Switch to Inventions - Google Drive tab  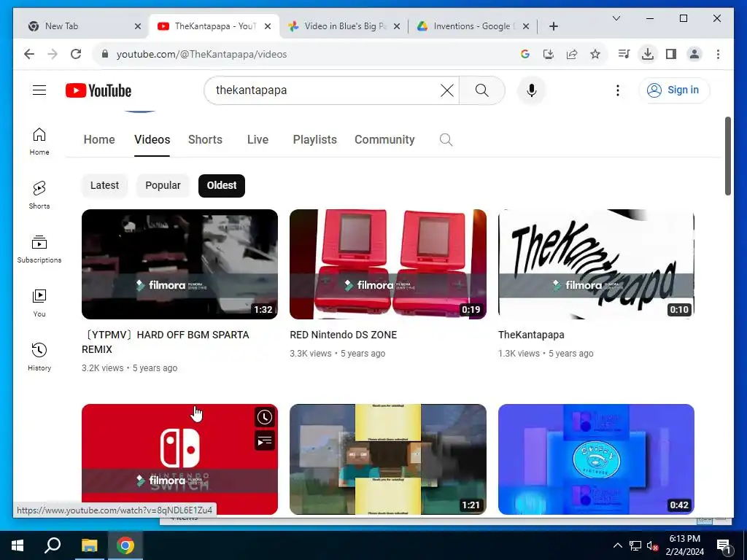(x=473, y=26)
